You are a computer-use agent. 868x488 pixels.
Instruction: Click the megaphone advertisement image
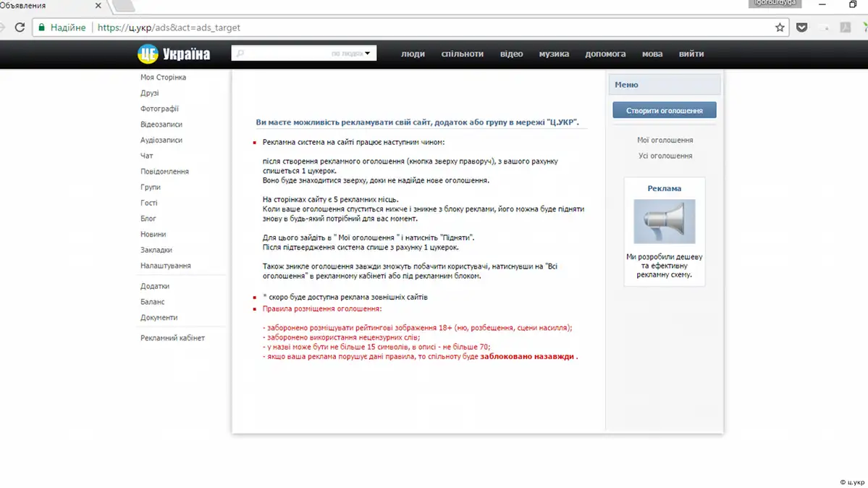664,222
